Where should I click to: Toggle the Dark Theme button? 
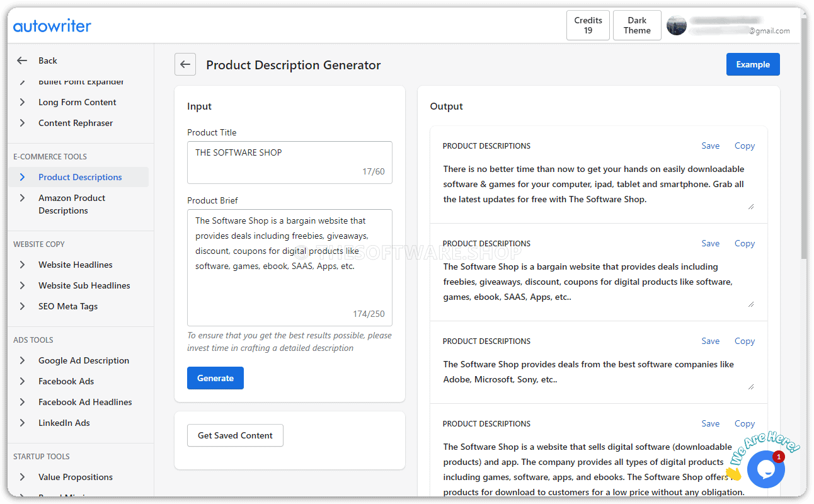pyautogui.click(x=637, y=25)
